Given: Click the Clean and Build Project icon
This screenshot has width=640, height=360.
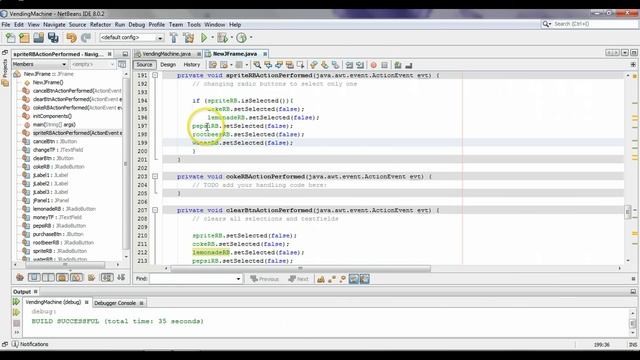Looking at the screenshot, I should [189, 38].
